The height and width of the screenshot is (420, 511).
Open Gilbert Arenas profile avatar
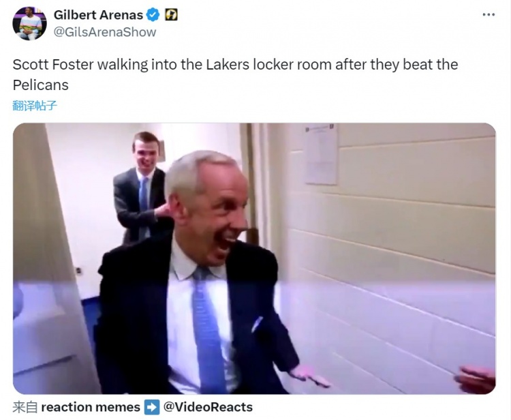click(x=29, y=23)
